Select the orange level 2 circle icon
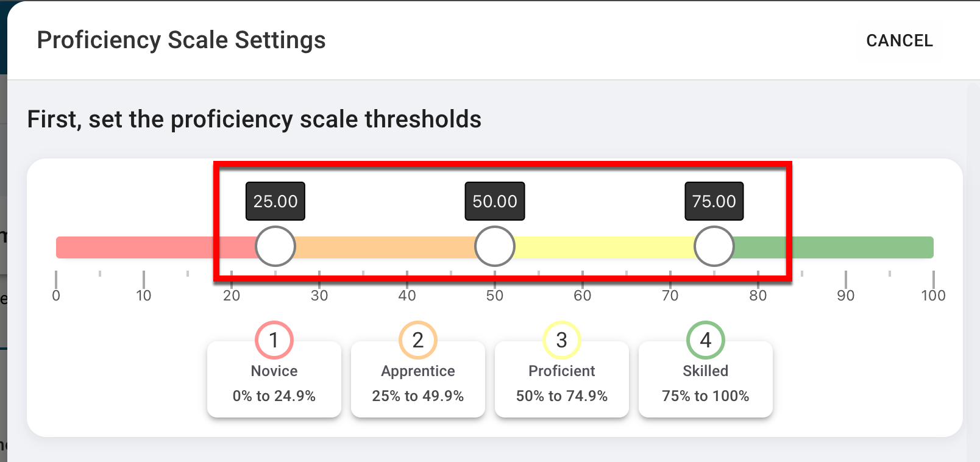Image resolution: width=980 pixels, height=462 pixels. point(418,340)
